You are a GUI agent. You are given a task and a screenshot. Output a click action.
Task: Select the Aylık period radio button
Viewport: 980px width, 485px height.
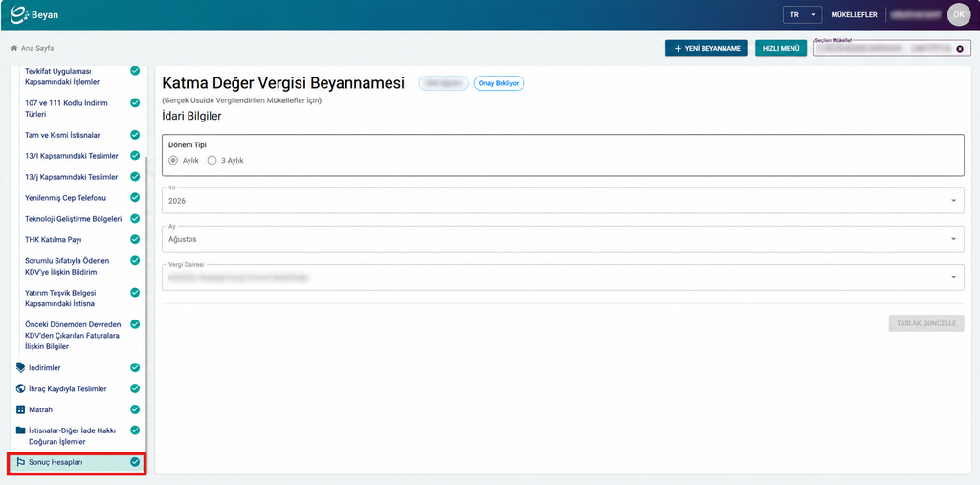173,160
